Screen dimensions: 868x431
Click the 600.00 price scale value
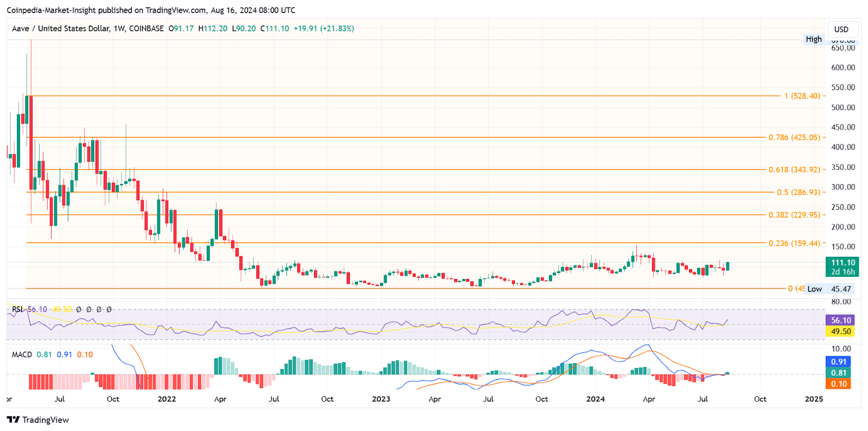(x=843, y=68)
